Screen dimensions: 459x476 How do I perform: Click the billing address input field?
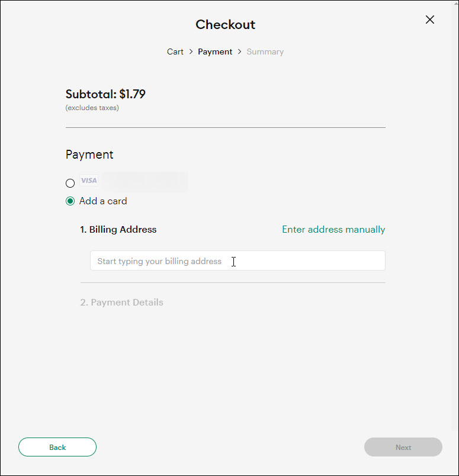coord(237,260)
